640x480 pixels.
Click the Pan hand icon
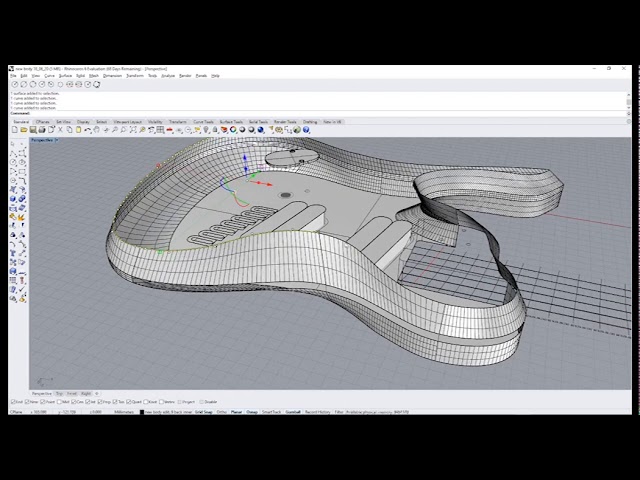click(97, 130)
